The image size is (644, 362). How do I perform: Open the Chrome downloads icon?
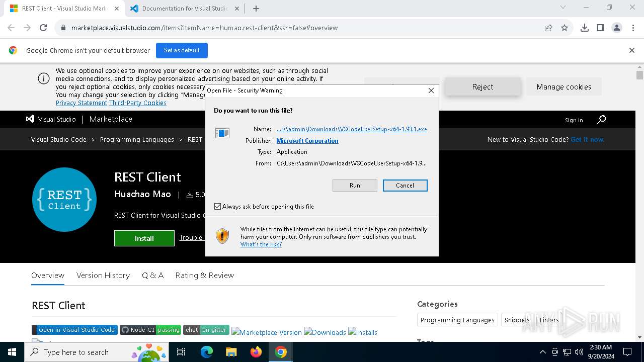(584, 28)
